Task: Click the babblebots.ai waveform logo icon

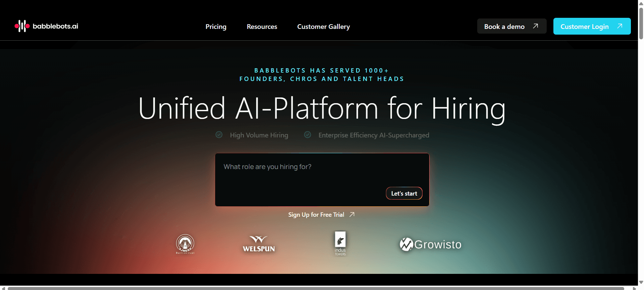Action: (x=22, y=26)
